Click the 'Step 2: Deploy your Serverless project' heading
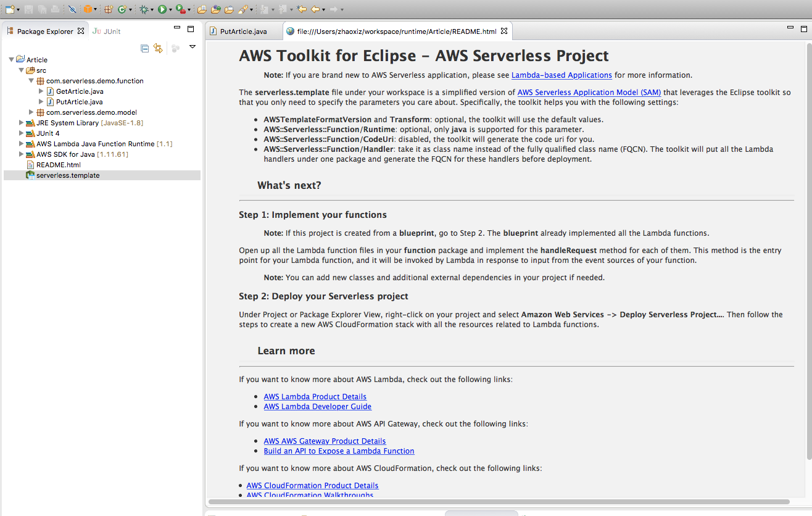The width and height of the screenshot is (812, 516). 323,296
